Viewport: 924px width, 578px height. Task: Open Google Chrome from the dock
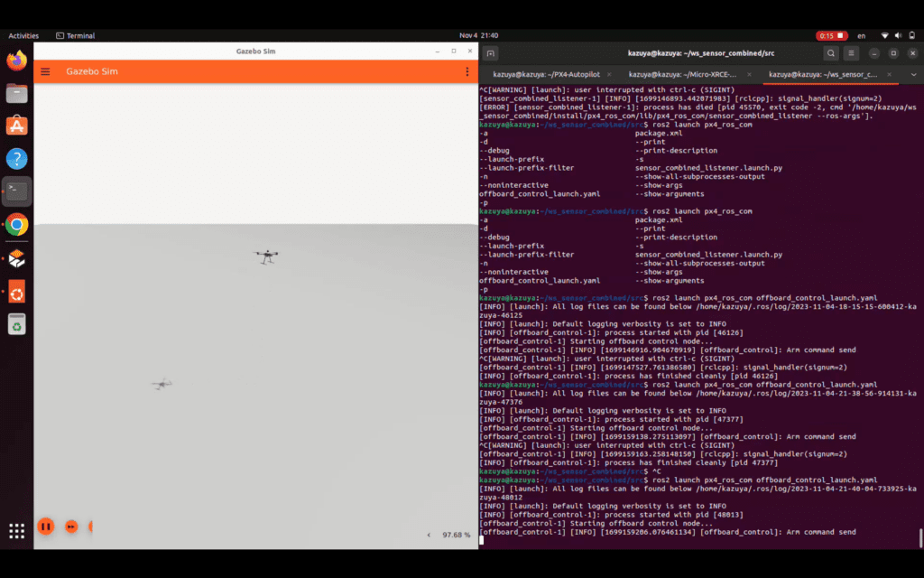point(16,225)
